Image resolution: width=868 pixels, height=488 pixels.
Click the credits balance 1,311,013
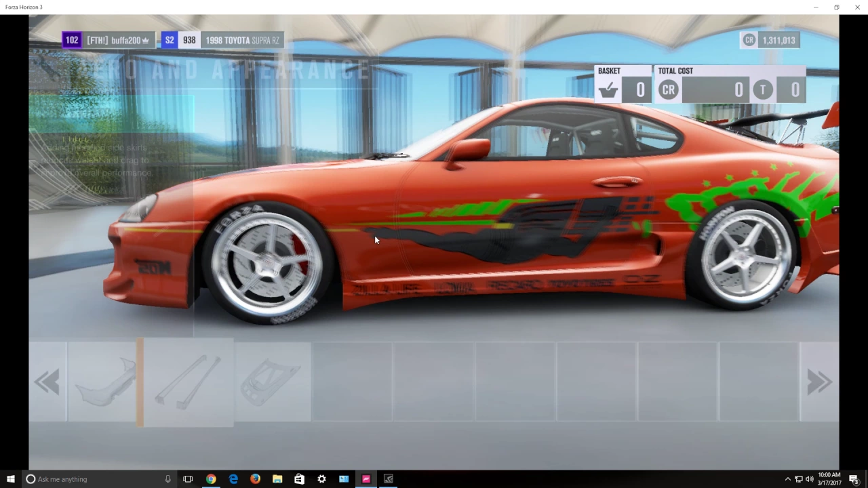click(x=778, y=41)
